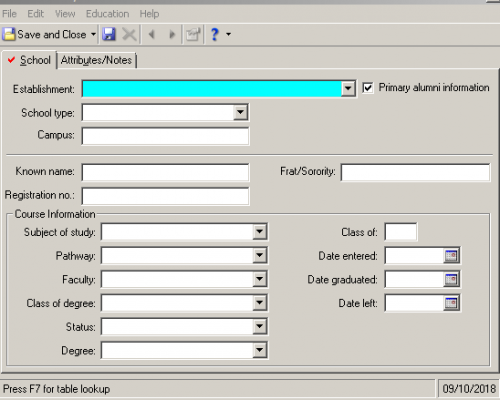Open calendar picker for Date graduated
This screenshot has height=400, width=500.
451,279
